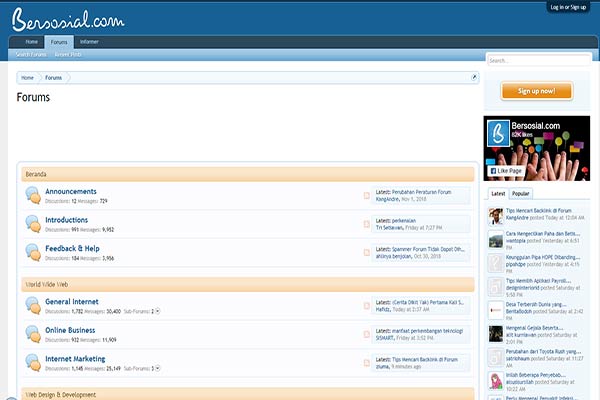Open the Internet Marketing forum link
600x400 pixels.
75,359
